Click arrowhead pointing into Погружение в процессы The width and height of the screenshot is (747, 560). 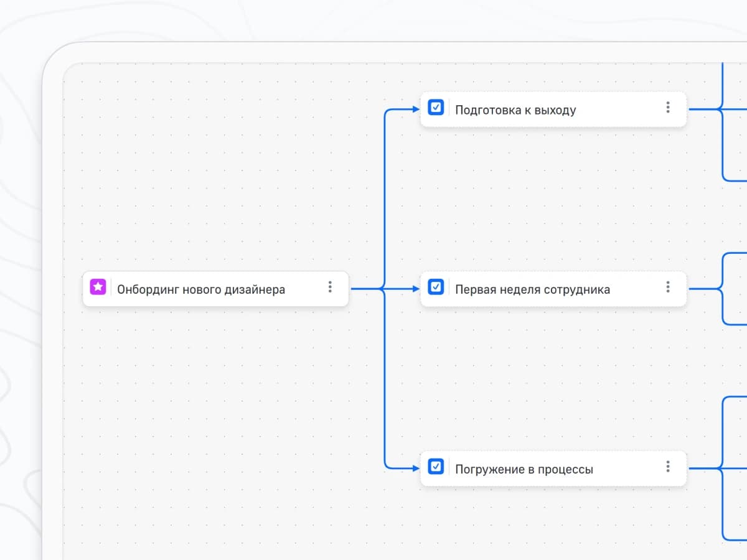point(416,468)
